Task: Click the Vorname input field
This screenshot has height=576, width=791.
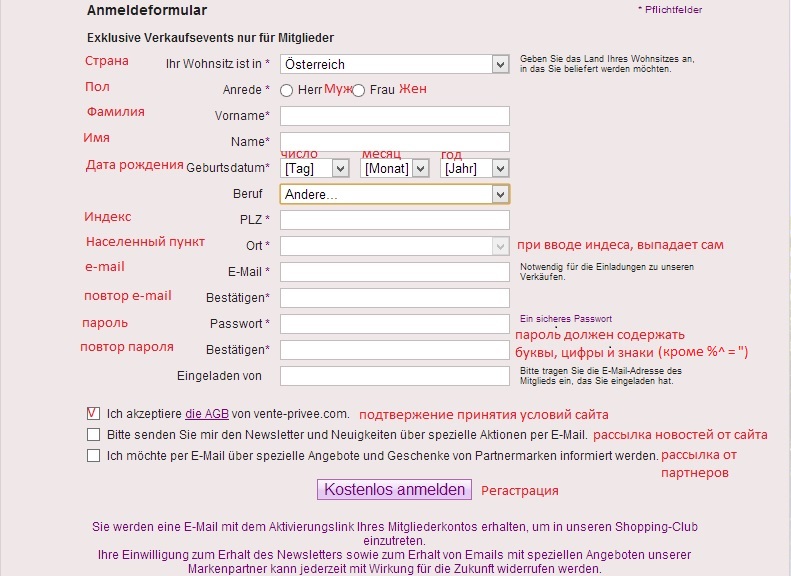Action: point(394,116)
